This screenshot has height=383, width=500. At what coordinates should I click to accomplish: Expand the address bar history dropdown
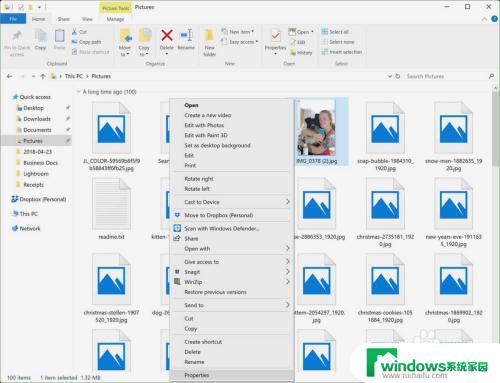[389, 76]
